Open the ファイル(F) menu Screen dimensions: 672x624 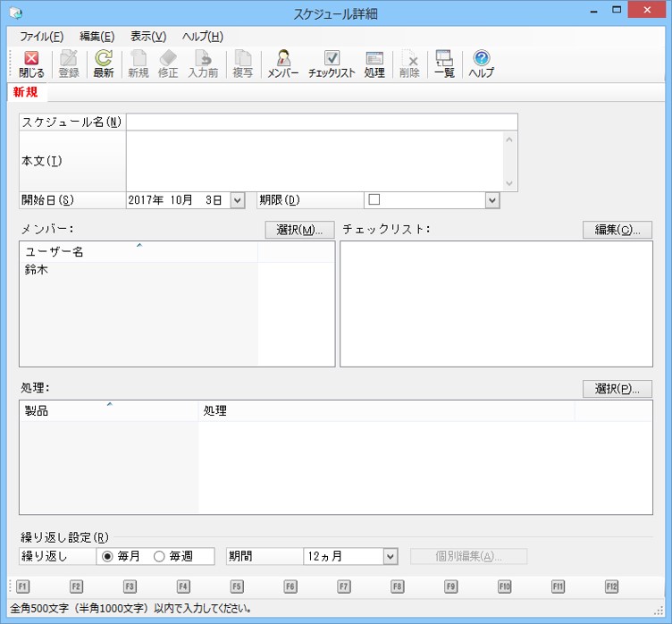point(41,37)
